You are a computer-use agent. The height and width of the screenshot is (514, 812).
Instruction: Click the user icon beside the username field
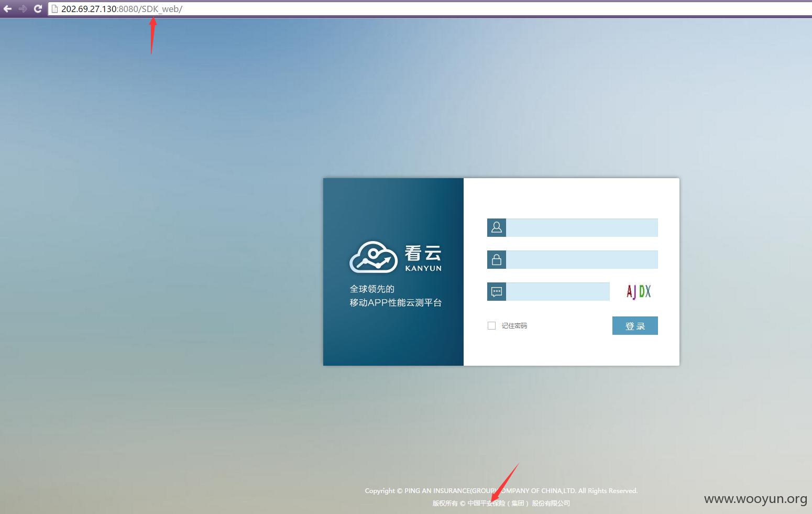(497, 227)
